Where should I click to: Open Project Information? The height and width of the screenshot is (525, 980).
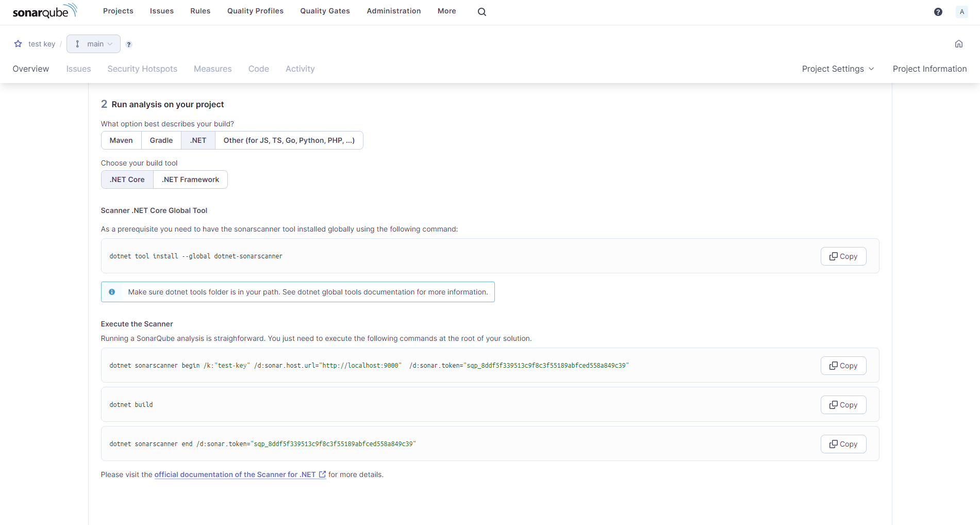[x=929, y=69]
